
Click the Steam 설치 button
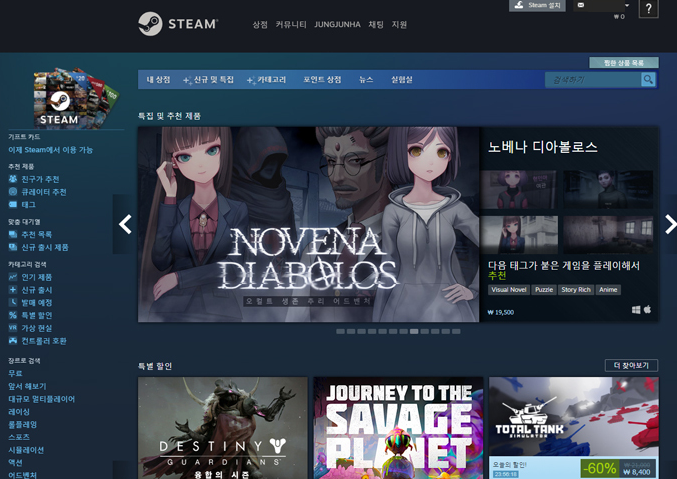pyautogui.click(x=537, y=6)
